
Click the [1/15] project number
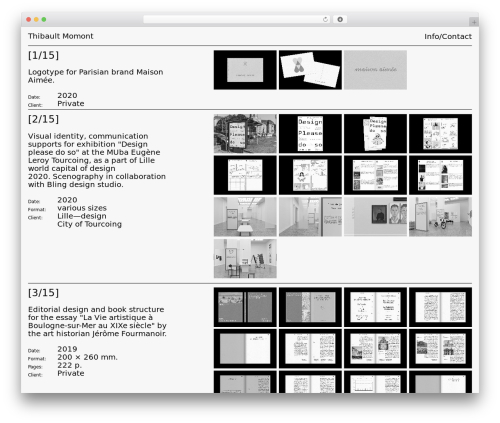[43, 55]
